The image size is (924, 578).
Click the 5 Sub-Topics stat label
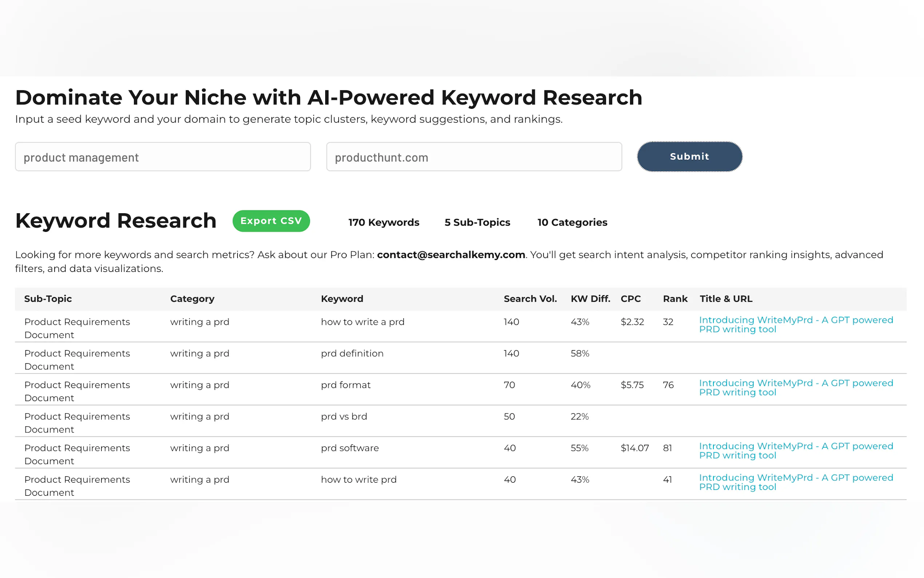tap(477, 222)
